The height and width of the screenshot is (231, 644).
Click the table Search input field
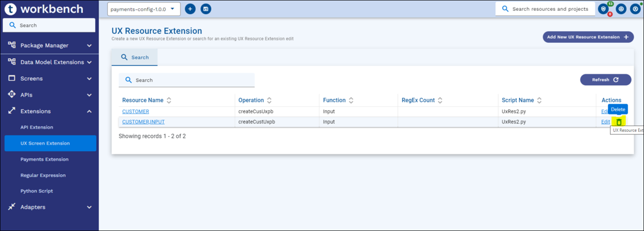(x=189, y=80)
